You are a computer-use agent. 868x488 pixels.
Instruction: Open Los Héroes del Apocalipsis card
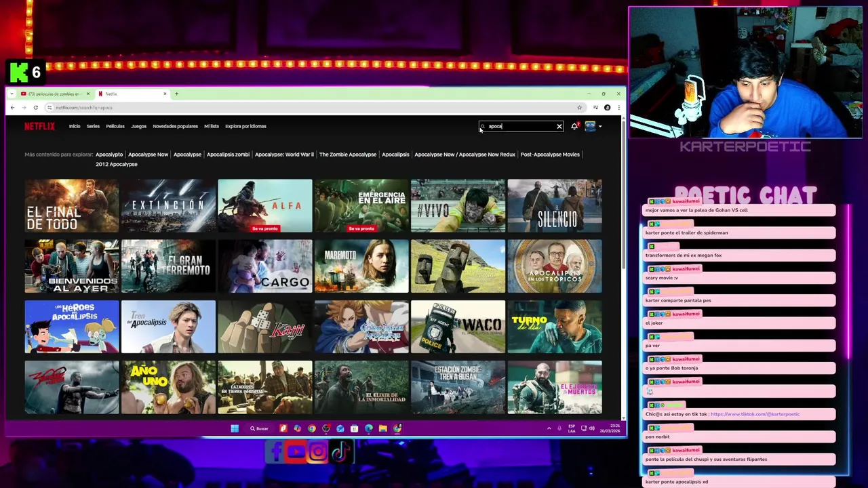tap(72, 327)
